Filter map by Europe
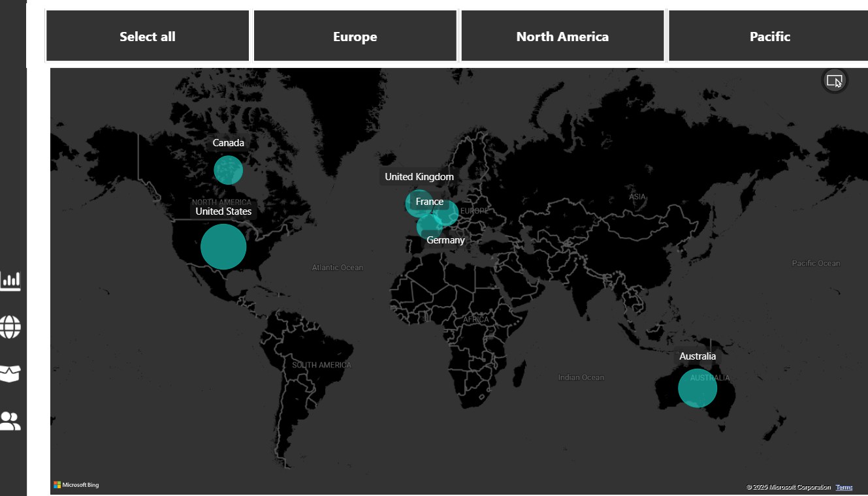Viewport: 868px width, 496px height. (x=355, y=36)
